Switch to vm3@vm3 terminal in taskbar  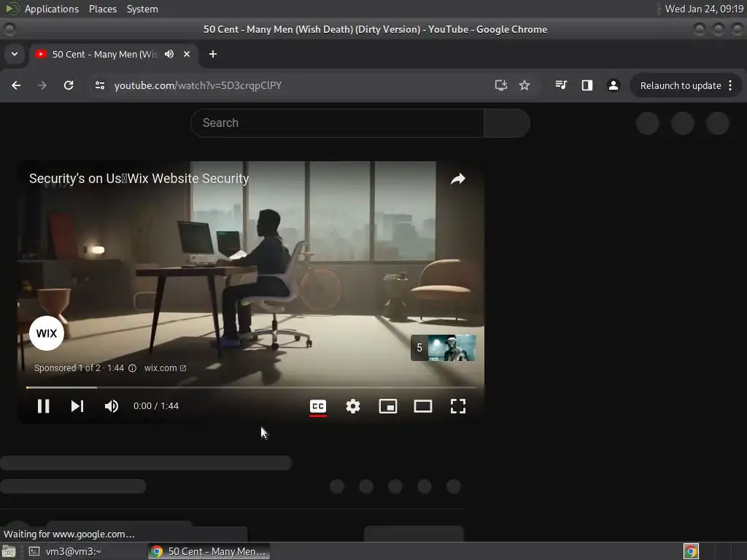pyautogui.click(x=65, y=551)
